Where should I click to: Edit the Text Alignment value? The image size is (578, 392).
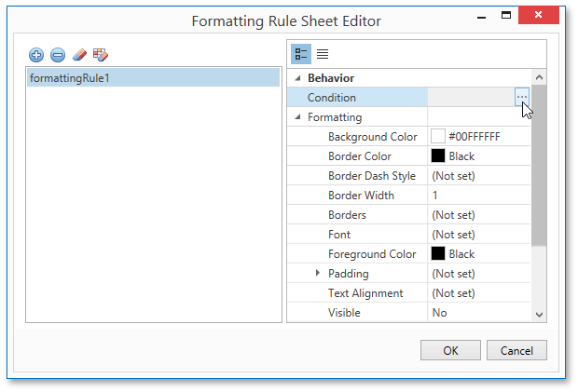click(x=479, y=293)
